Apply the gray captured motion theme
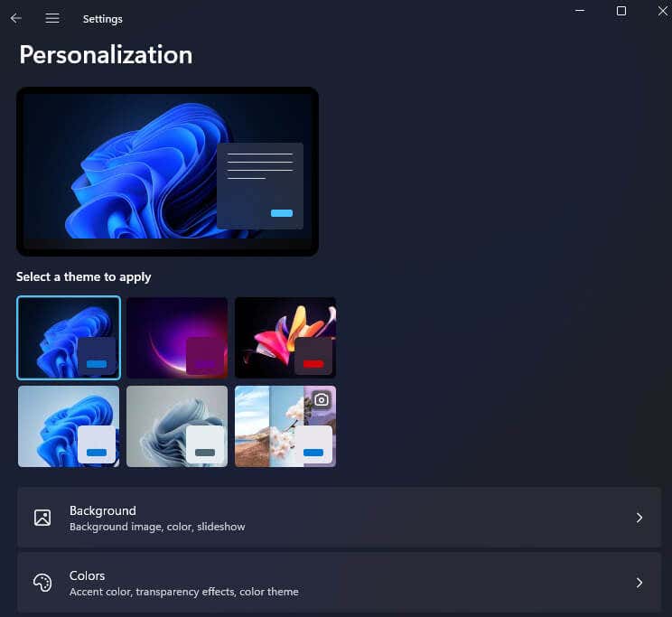The width and height of the screenshot is (672, 617). tap(177, 426)
